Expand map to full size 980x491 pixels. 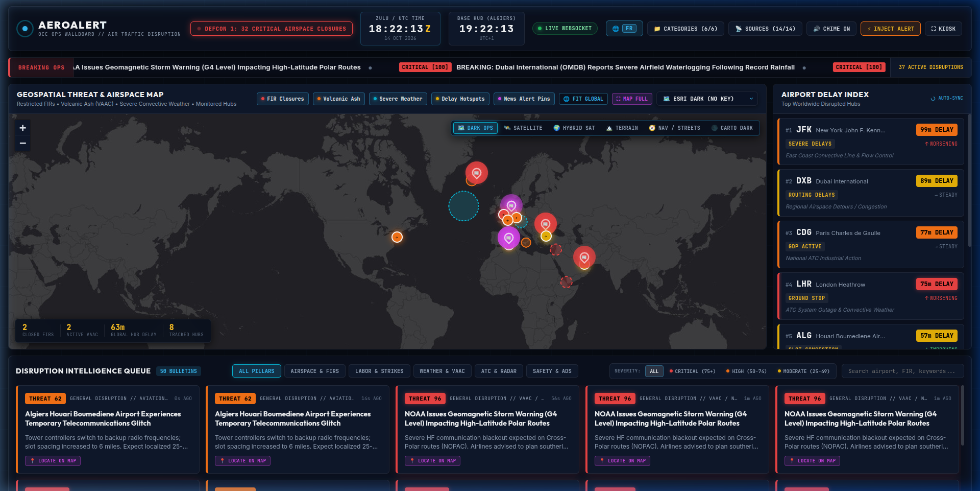point(632,99)
